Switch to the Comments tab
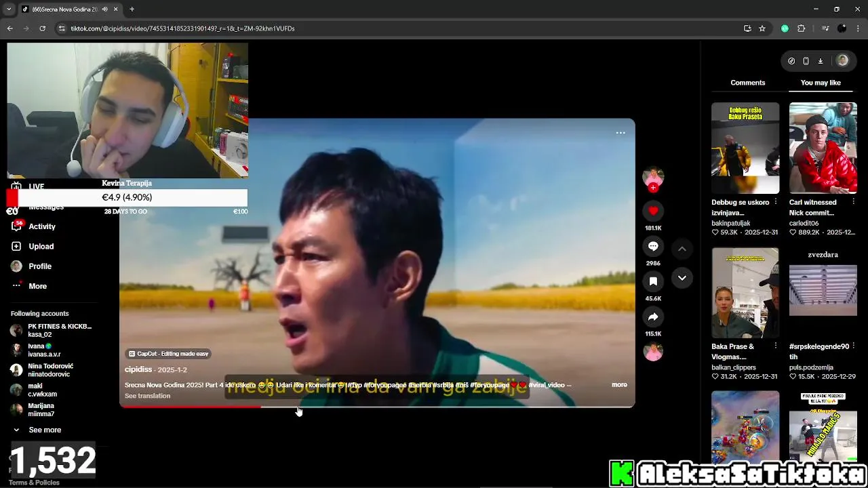This screenshot has width=868, height=488. click(x=748, y=83)
